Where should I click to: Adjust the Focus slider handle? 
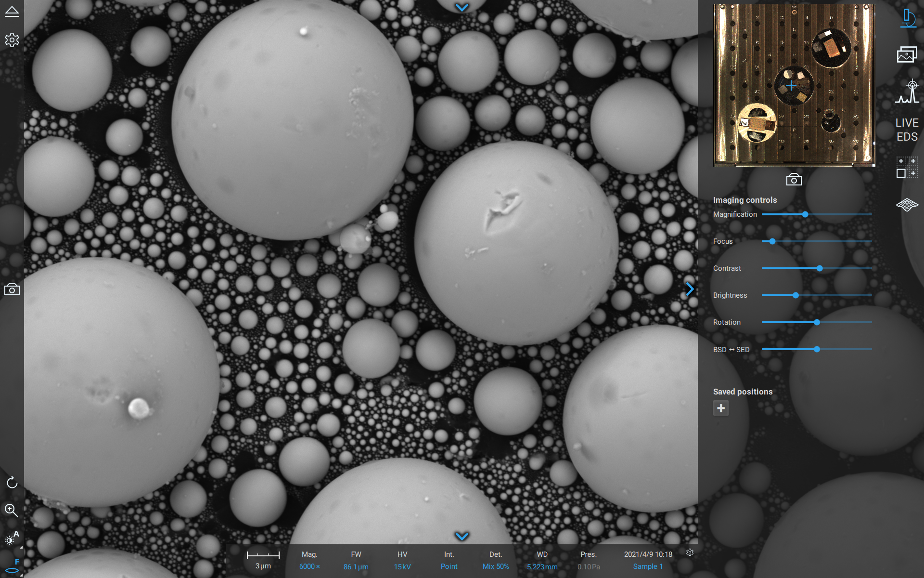(x=772, y=241)
